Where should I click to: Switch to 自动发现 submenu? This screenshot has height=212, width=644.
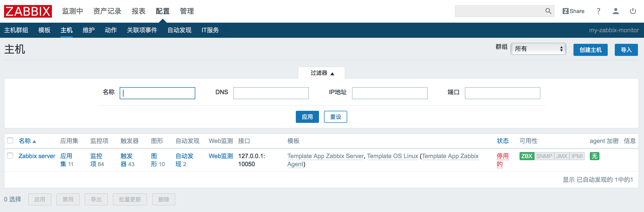pos(179,30)
